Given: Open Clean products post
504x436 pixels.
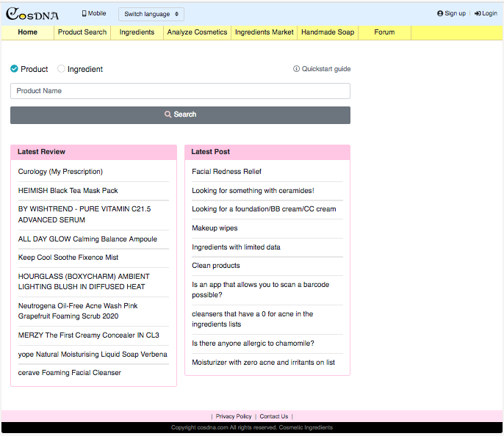Looking at the screenshot, I should coord(216,266).
